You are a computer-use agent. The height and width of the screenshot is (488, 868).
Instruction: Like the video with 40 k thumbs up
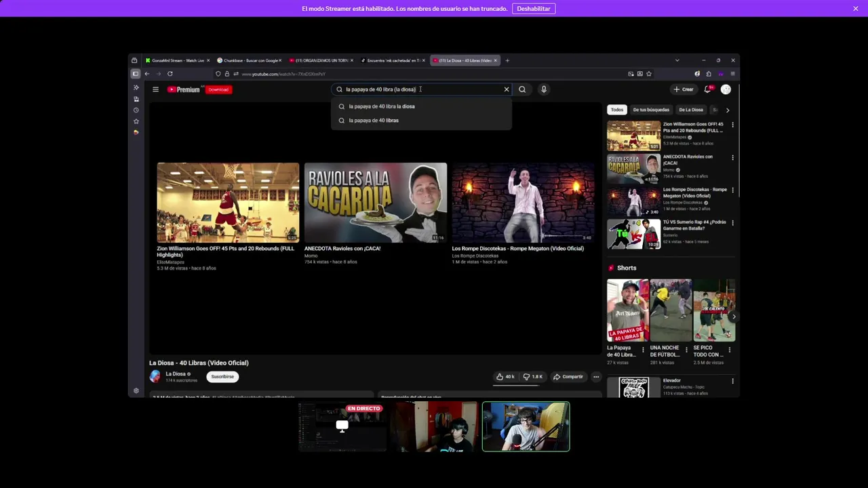pyautogui.click(x=505, y=377)
